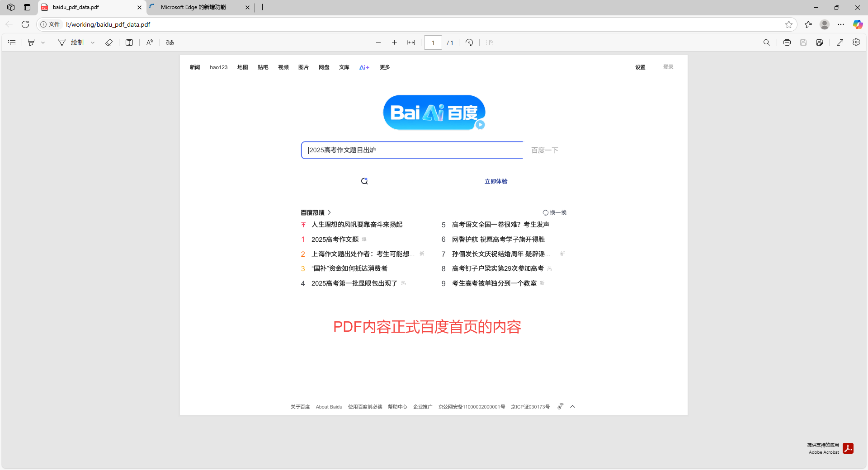
Task: Click 文库 in the Baidu top navigation
Action: point(344,67)
